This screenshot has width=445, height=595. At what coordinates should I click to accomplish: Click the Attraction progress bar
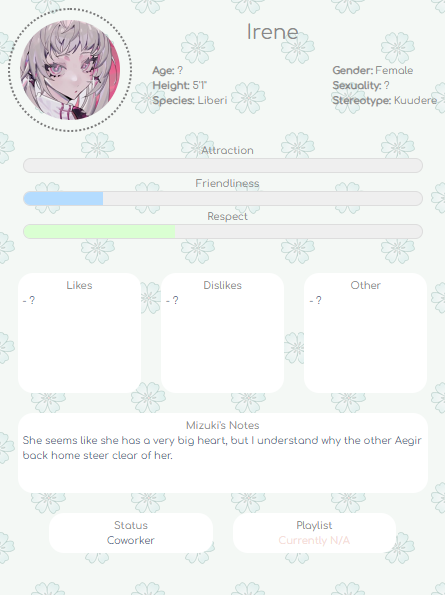223,165
